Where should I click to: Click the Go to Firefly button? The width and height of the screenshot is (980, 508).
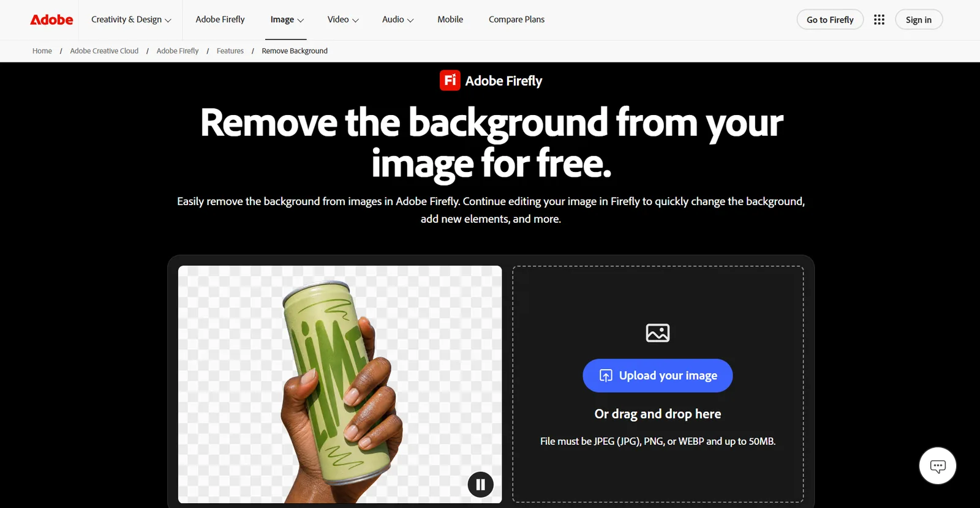830,20
